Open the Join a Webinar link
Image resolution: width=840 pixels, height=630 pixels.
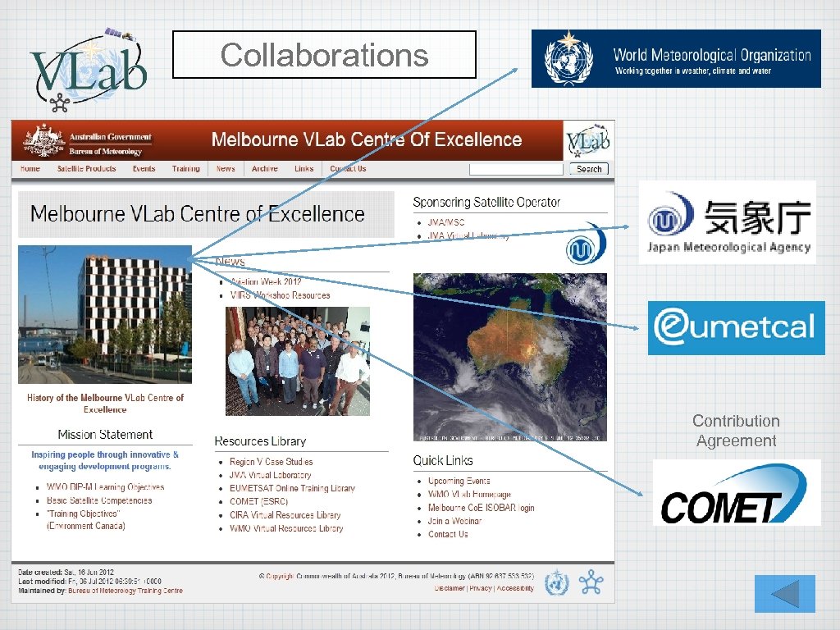click(454, 521)
